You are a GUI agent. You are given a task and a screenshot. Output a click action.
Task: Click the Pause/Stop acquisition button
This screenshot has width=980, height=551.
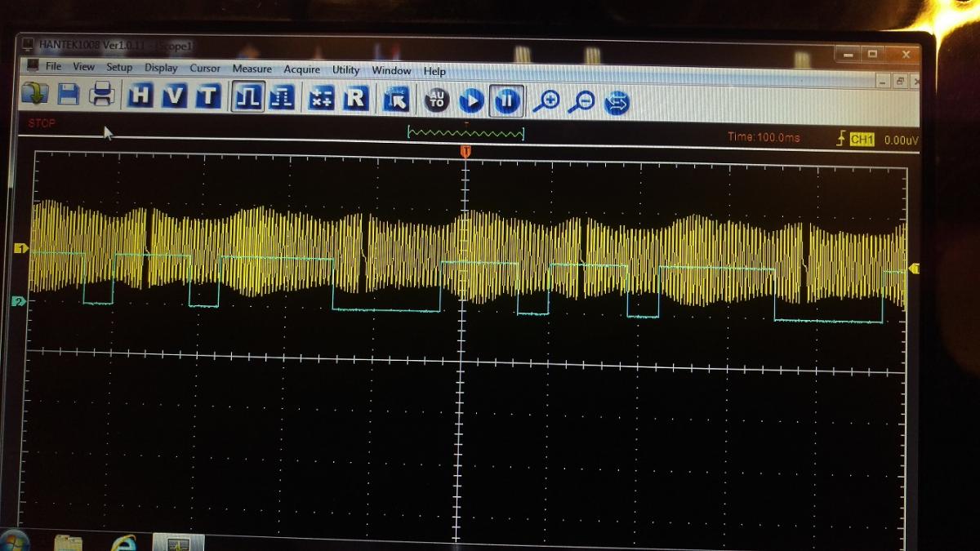tap(506, 101)
